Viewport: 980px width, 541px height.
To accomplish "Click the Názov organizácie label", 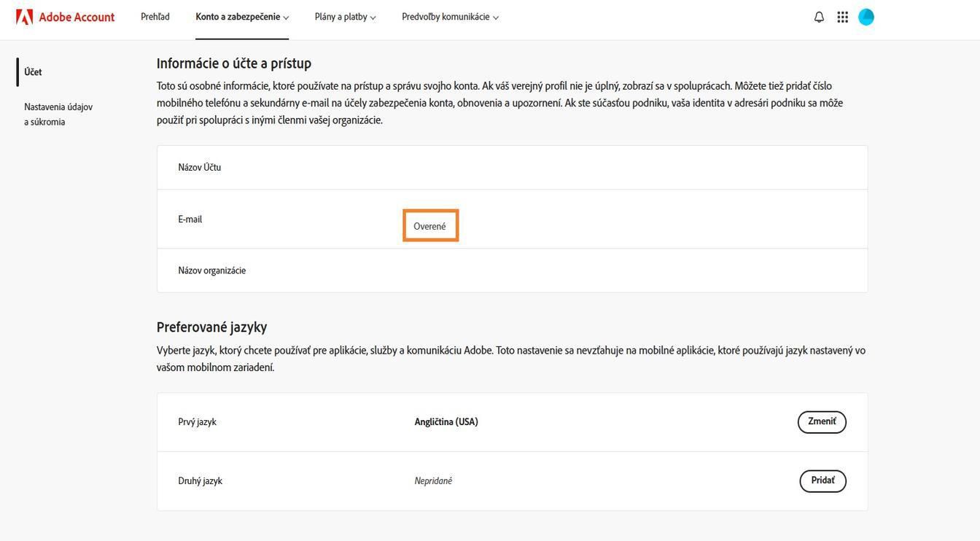I will tap(212, 270).
